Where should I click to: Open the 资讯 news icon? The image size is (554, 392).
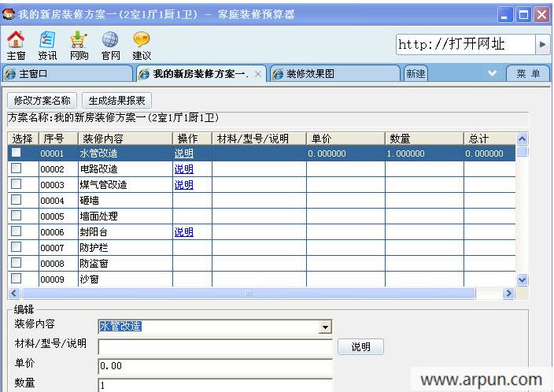pos(47,41)
